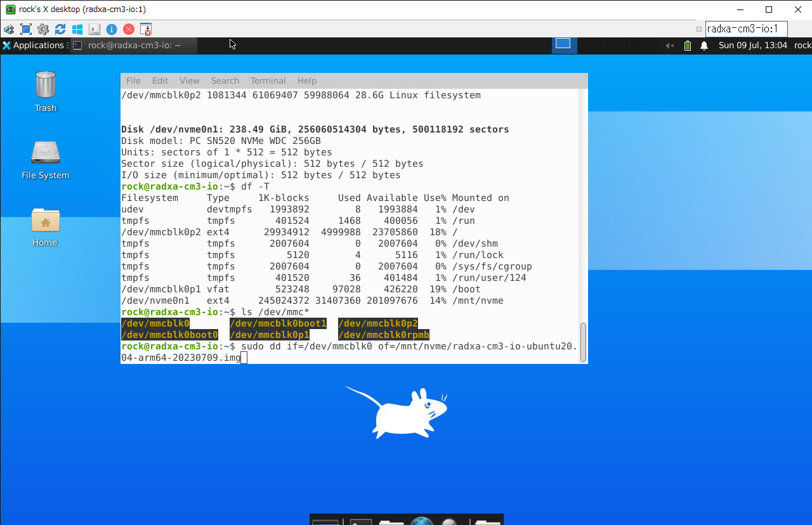Image resolution: width=812 pixels, height=525 pixels.
Task: Click the 'ls /dev/mmc*' command text
Action: pyautogui.click(x=275, y=312)
